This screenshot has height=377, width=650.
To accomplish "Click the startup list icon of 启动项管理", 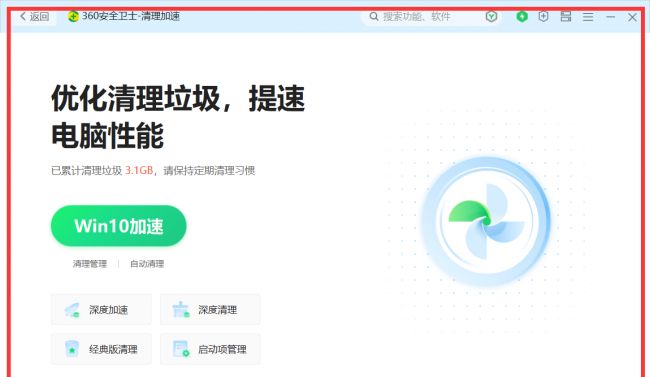I will [x=181, y=349].
